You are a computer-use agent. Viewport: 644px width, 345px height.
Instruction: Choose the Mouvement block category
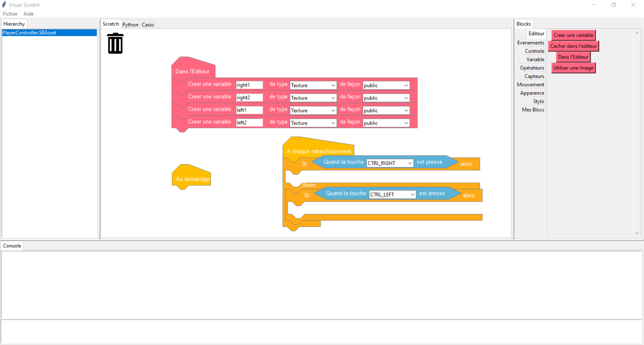[531, 84]
